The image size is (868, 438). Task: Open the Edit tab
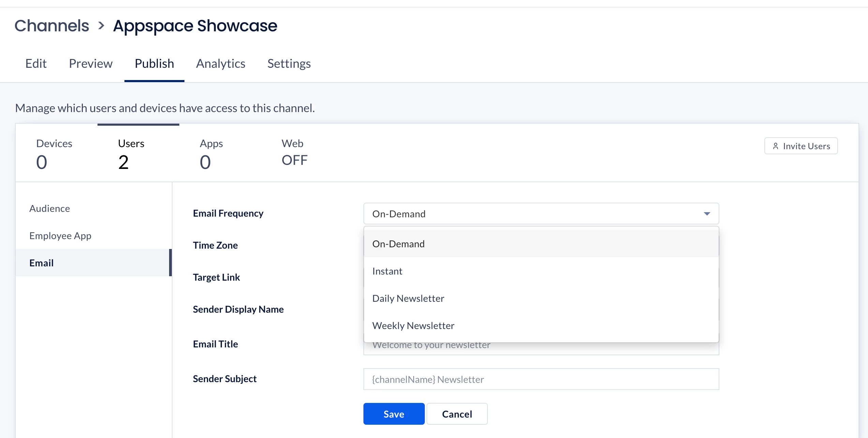click(36, 64)
